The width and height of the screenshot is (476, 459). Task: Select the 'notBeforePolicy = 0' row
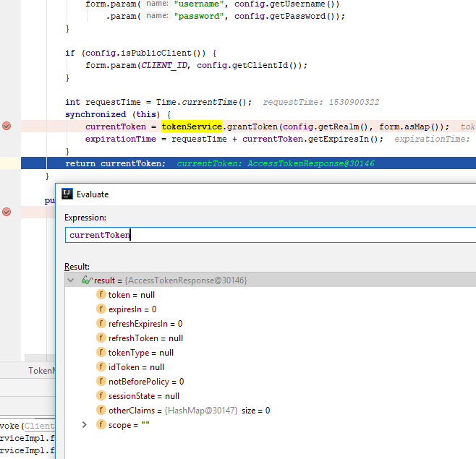pos(271,382)
